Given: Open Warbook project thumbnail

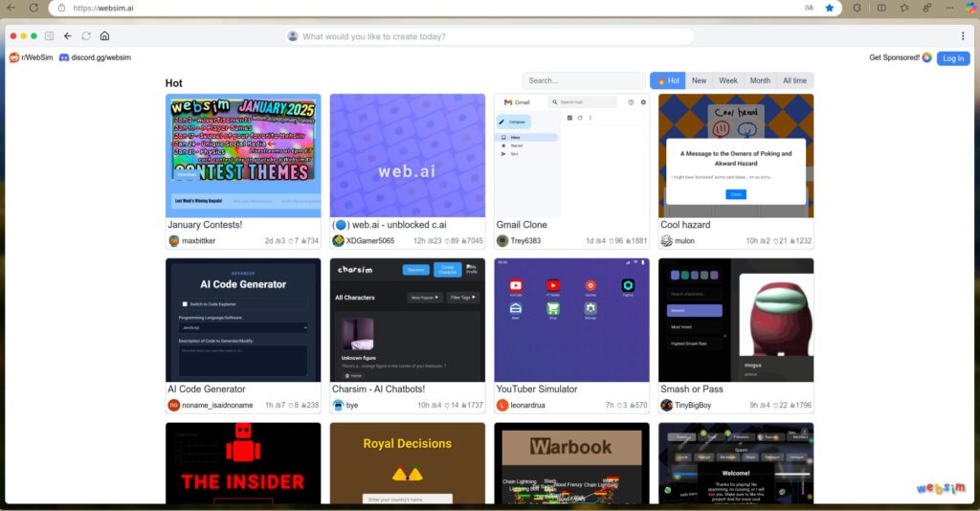Looking at the screenshot, I should click(572, 463).
